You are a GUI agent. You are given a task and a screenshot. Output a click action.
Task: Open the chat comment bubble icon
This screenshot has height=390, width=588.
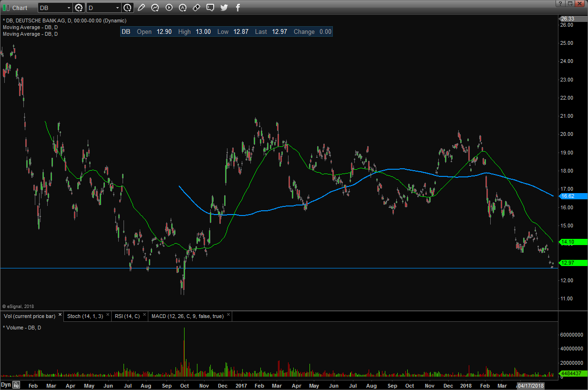pos(210,8)
